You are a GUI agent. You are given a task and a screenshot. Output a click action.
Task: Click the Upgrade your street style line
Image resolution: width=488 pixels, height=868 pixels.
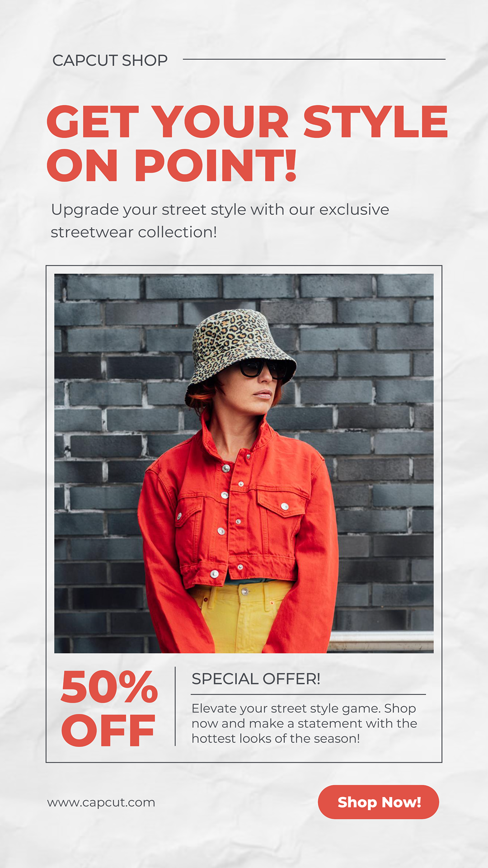(x=220, y=210)
